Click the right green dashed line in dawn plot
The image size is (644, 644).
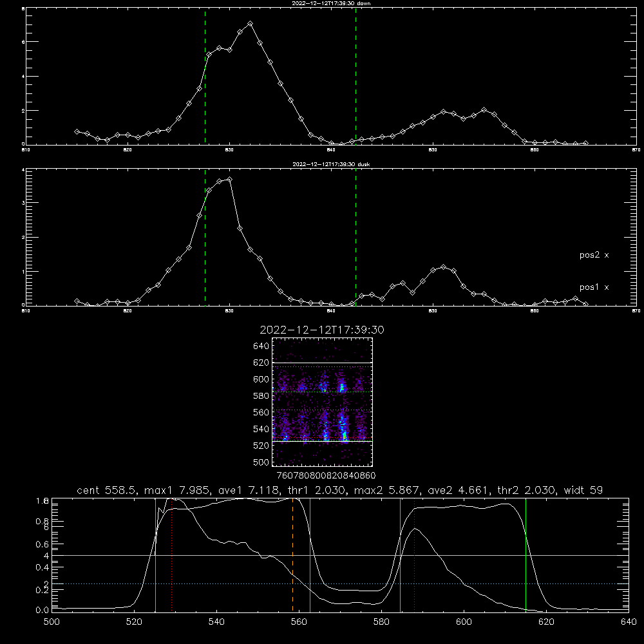pos(355,76)
